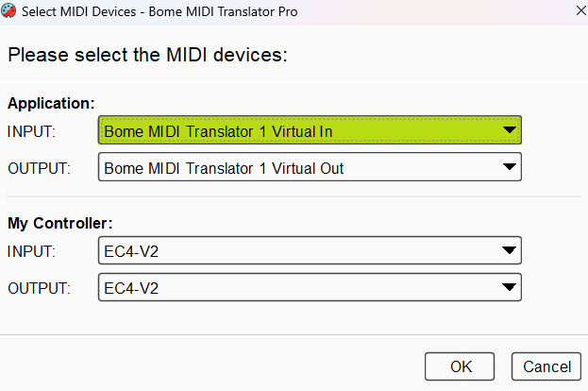Click the INPUT label under Application
Image resolution: width=588 pixels, height=391 pixels.
[31, 131]
